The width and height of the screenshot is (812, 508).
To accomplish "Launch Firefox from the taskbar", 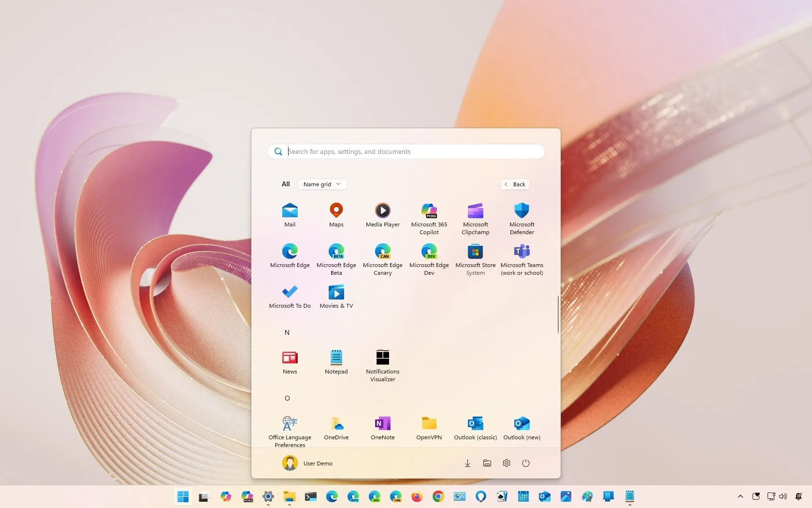I will click(x=417, y=496).
